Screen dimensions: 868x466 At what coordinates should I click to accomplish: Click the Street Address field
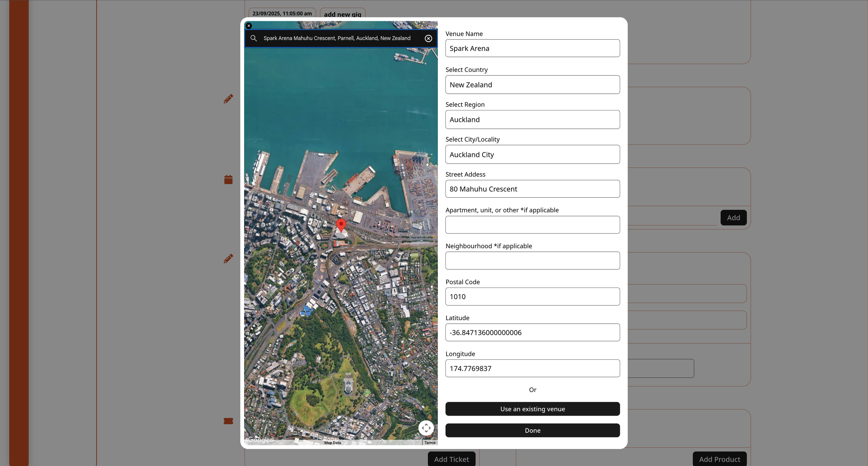(532, 189)
